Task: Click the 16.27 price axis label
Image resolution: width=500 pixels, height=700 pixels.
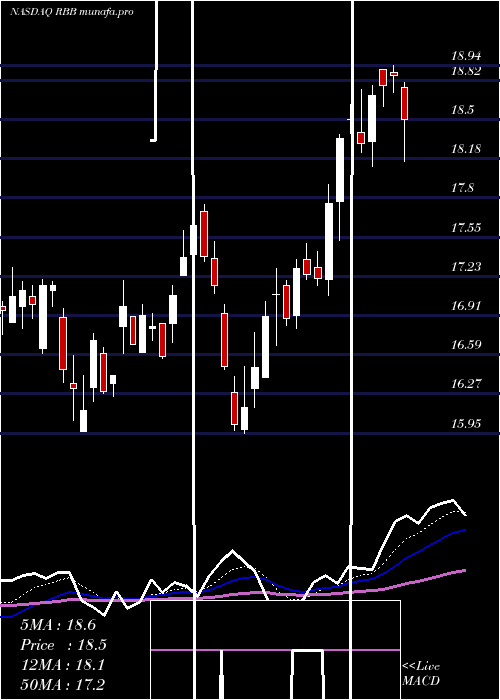Action: 467,383
